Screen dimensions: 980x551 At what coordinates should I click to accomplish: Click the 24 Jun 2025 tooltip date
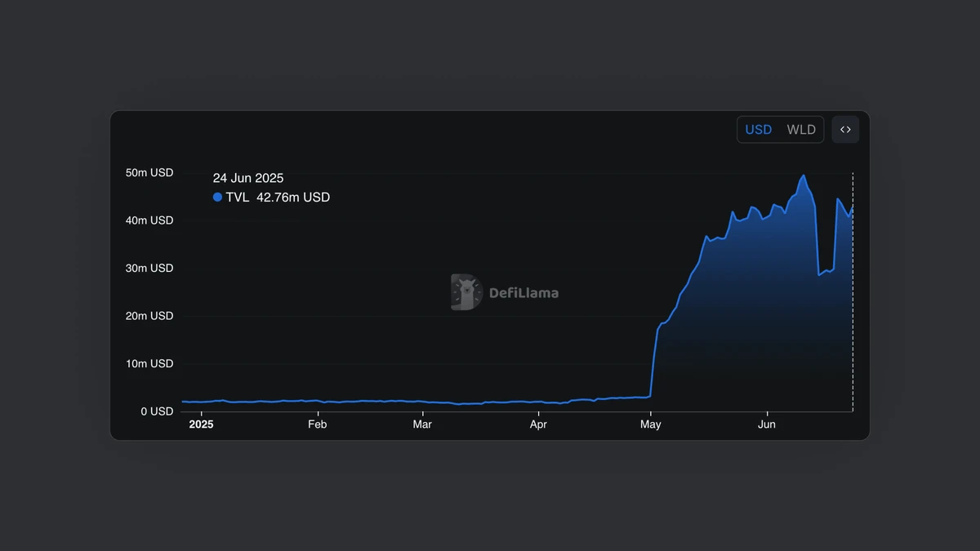point(248,178)
